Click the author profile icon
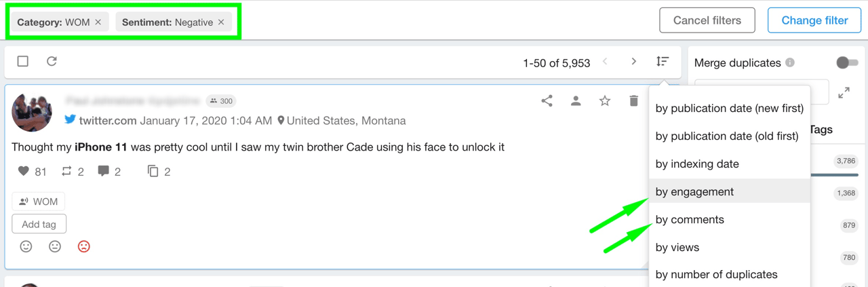The height and width of the screenshot is (287, 868). 576,101
